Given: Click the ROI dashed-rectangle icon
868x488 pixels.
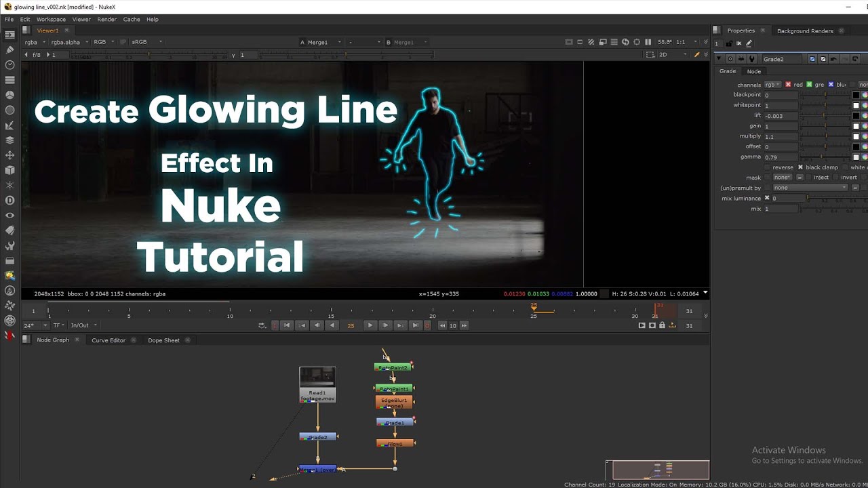Looking at the screenshot, I should pyautogui.click(x=650, y=55).
